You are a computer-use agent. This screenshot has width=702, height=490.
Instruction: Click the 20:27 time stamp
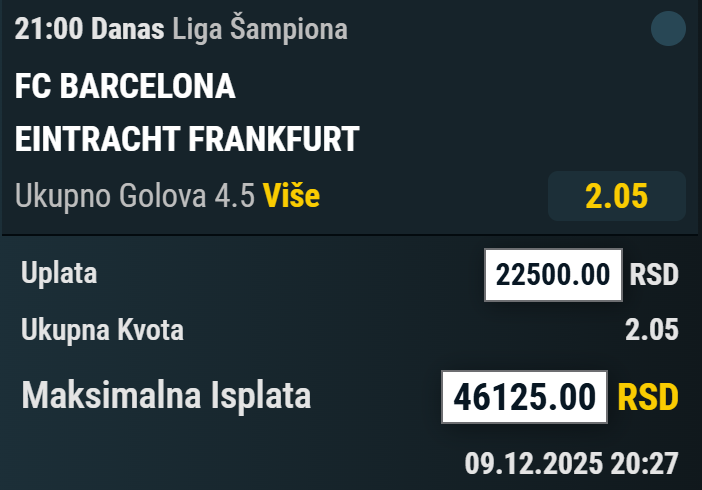coord(644,463)
